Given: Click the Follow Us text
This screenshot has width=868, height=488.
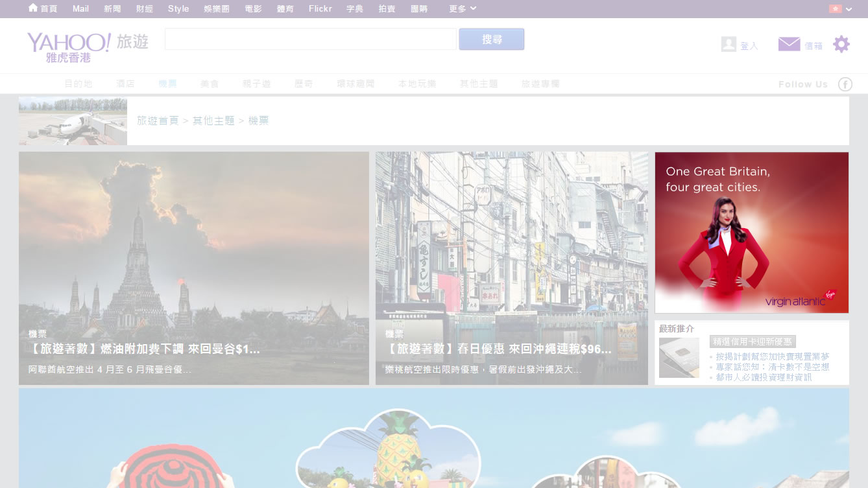Looking at the screenshot, I should point(803,84).
